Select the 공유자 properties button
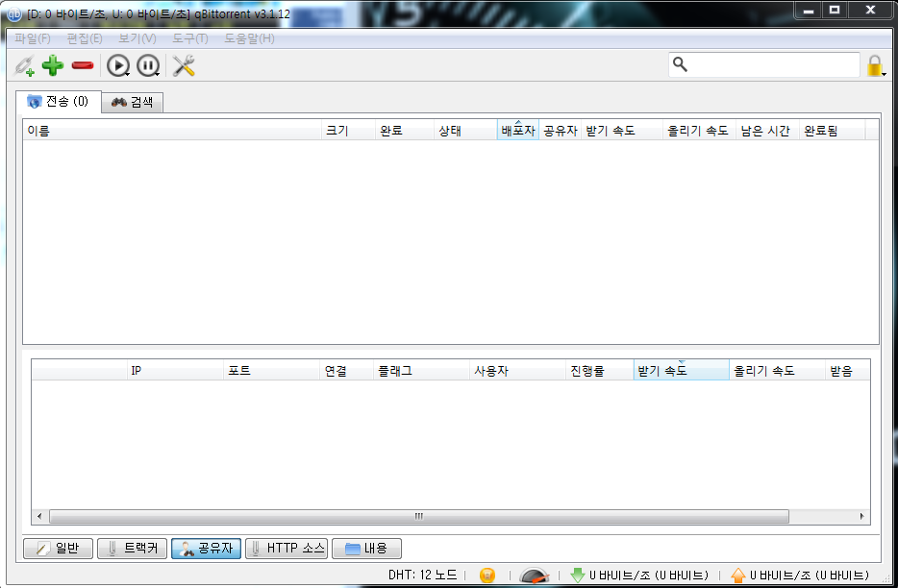898x588 pixels. coord(206,549)
